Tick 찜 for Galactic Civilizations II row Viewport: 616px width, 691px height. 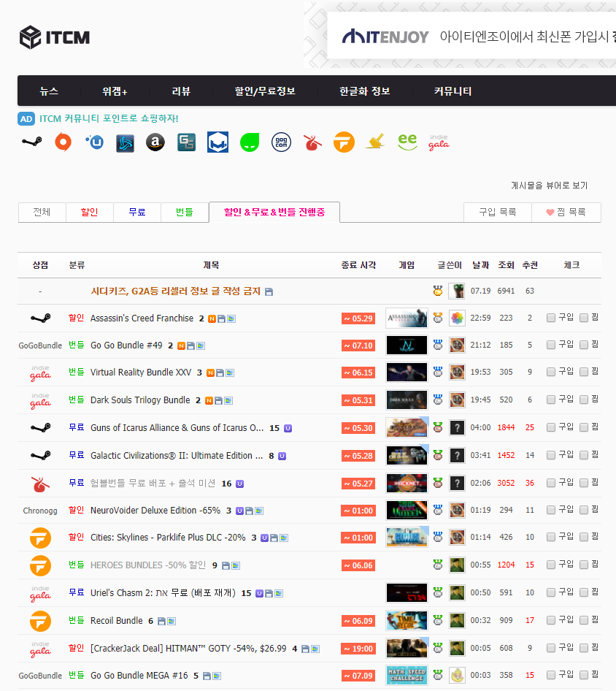click(x=584, y=455)
